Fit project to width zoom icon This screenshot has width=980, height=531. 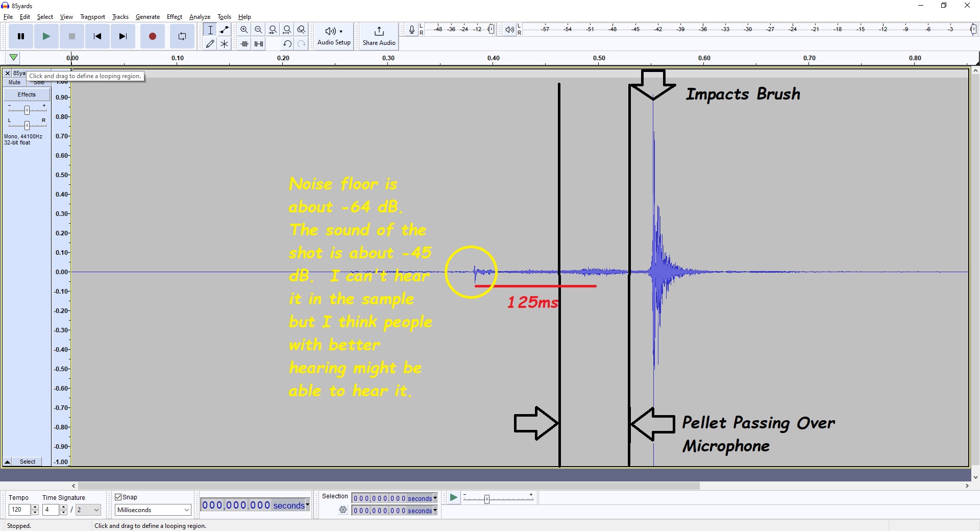click(287, 30)
